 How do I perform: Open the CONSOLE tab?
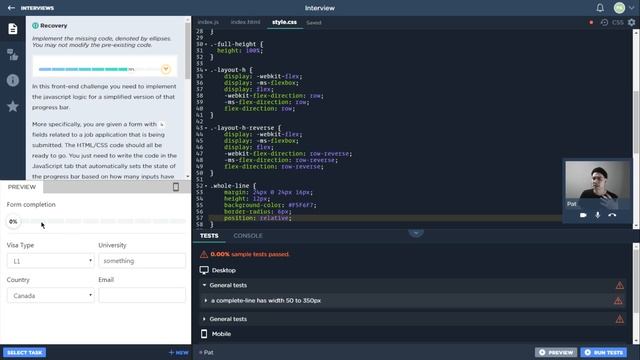click(x=248, y=236)
